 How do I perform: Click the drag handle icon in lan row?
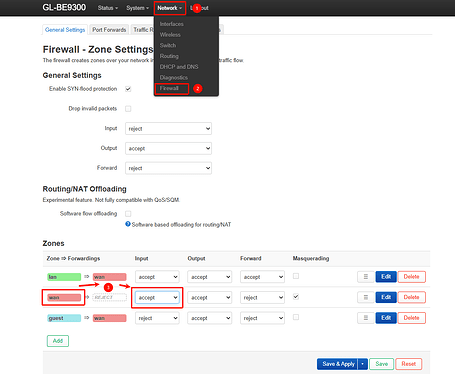point(366,277)
